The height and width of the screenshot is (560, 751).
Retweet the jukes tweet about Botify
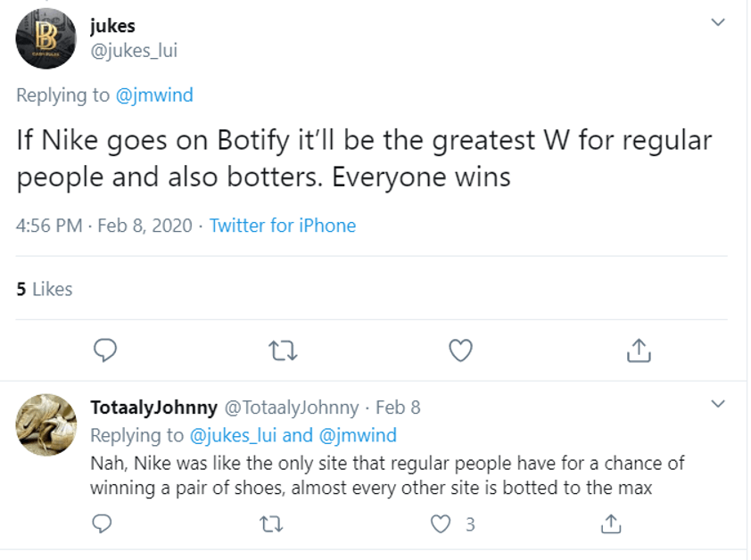coord(283,350)
